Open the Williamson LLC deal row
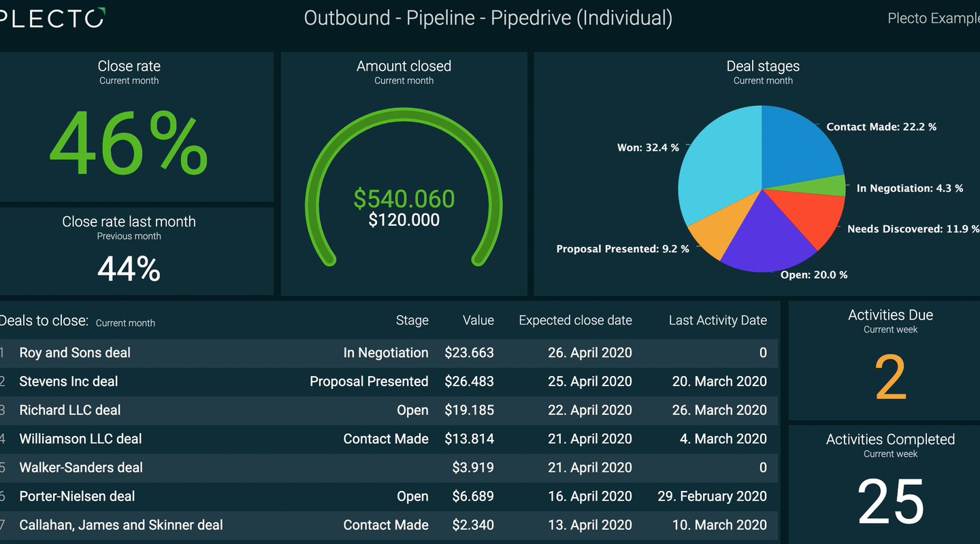Viewport: 980px width, 544px height. pos(389,439)
